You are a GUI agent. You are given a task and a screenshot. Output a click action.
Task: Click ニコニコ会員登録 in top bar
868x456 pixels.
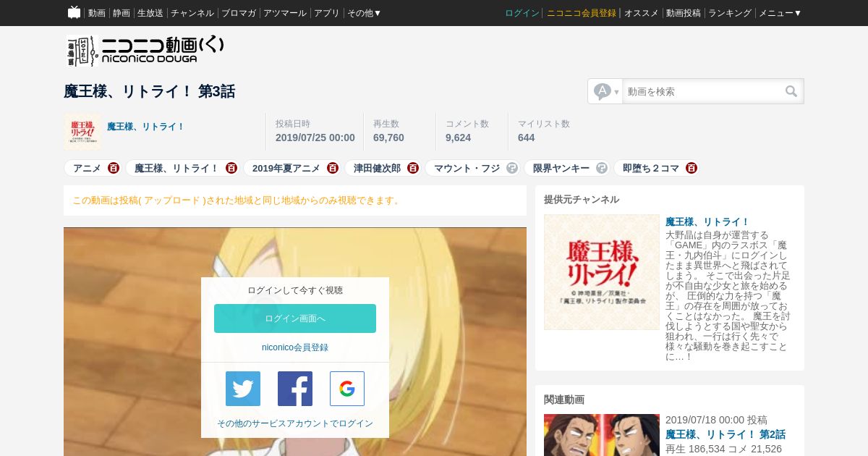(582, 13)
